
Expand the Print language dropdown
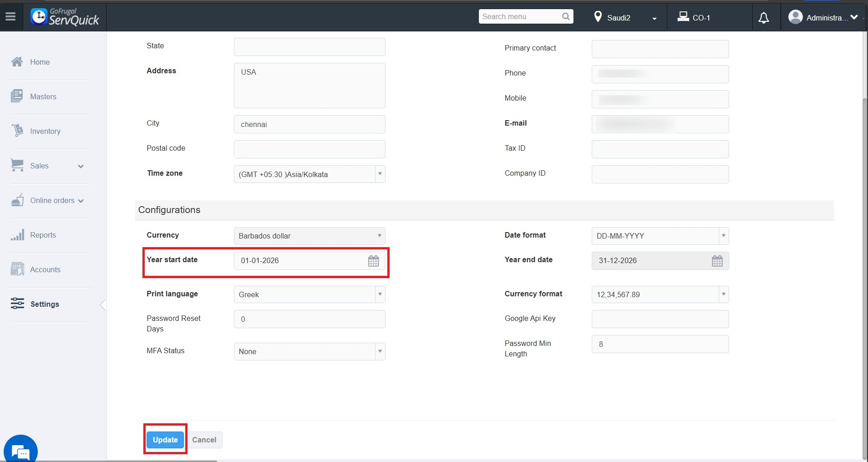click(x=310, y=294)
